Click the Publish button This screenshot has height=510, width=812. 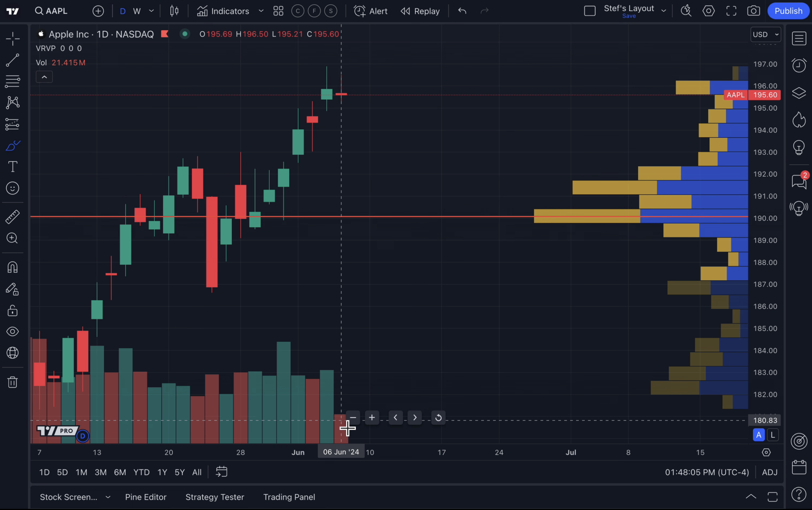click(x=788, y=11)
